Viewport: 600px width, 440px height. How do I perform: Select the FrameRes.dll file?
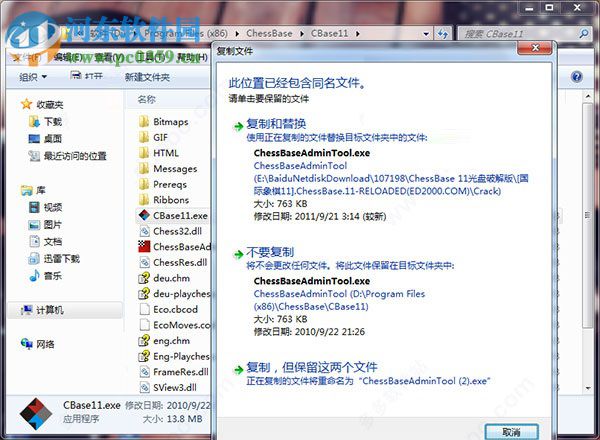click(x=174, y=372)
